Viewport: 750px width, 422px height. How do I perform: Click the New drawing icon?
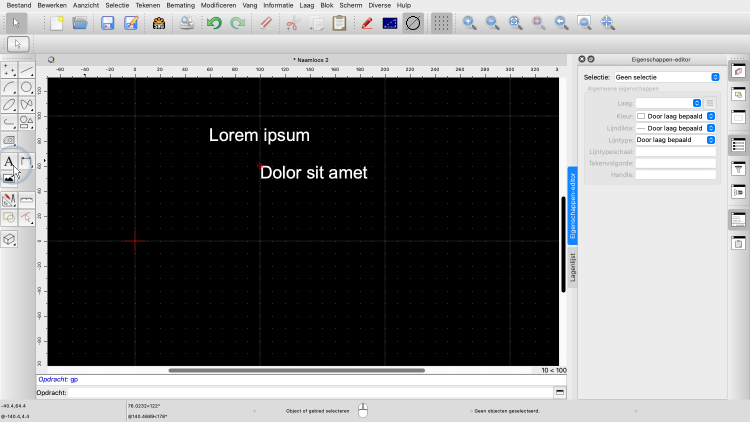click(57, 23)
